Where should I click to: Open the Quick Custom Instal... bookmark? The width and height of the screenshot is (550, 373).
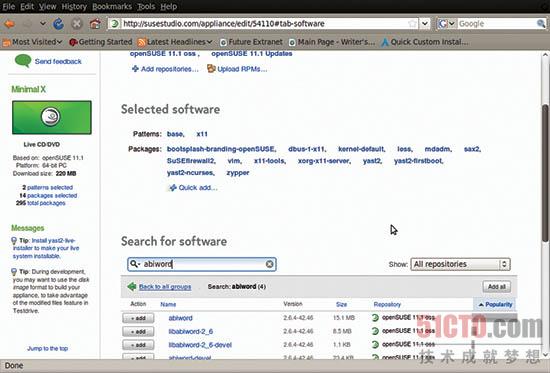424,42
